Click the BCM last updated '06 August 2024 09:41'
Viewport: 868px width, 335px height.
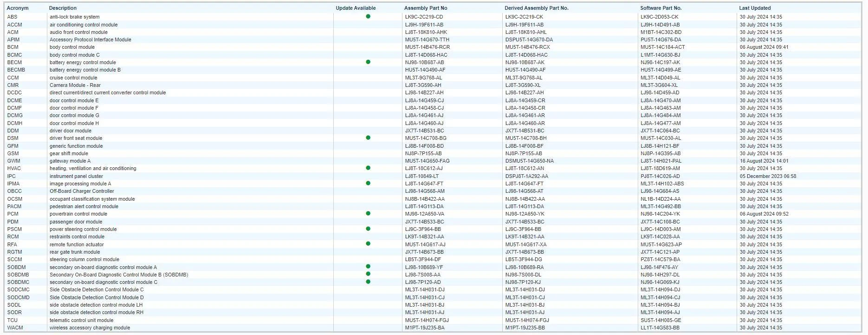tap(764, 47)
